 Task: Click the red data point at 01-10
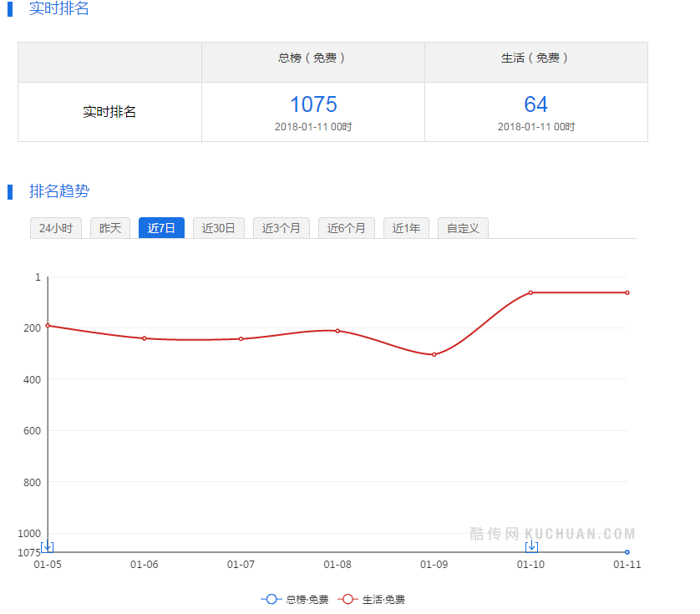click(x=530, y=292)
